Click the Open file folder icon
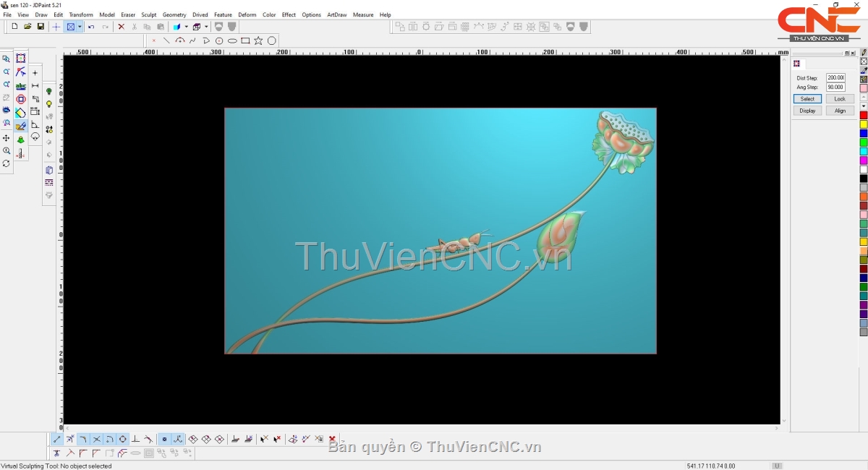The width and height of the screenshot is (868, 470). pos(27,27)
